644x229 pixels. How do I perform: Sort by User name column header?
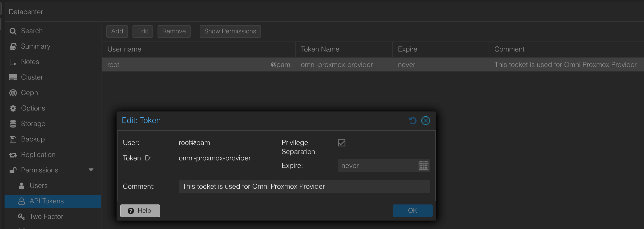pyautogui.click(x=199, y=49)
